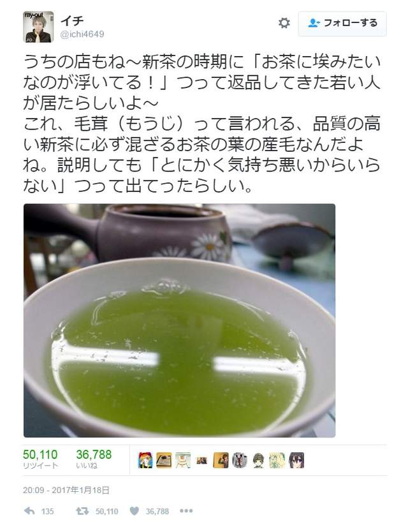This screenshot has height=532, width=408.
Task: View the 36,788 いいね count
Action: pyautogui.click(x=94, y=459)
